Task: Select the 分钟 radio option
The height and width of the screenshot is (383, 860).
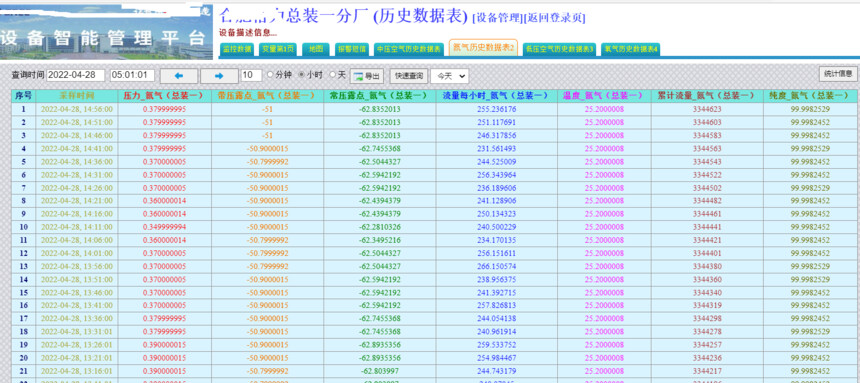Action: (x=270, y=75)
